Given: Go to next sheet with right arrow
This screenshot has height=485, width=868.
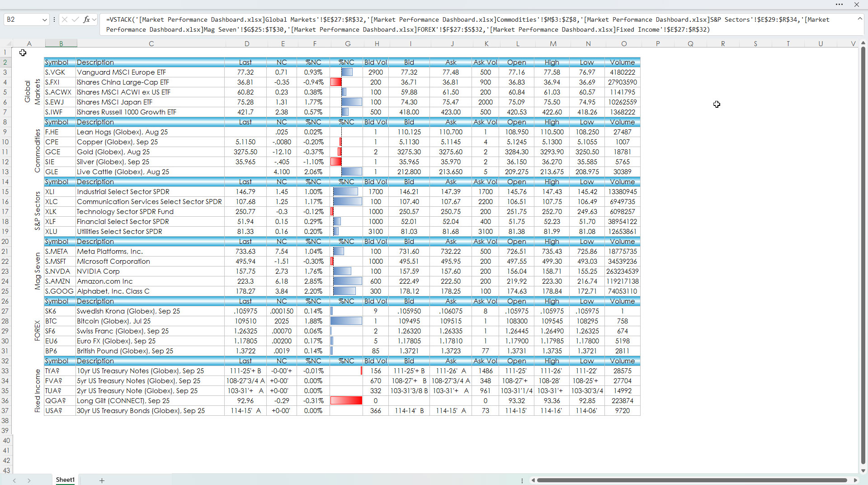Looking at the screenshot, I should pos(29,480).
